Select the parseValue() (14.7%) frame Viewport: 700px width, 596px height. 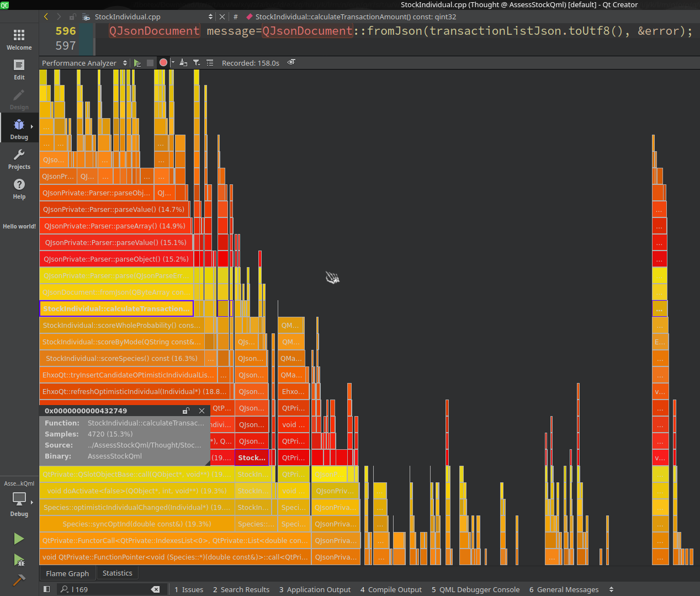click(115, 209)
